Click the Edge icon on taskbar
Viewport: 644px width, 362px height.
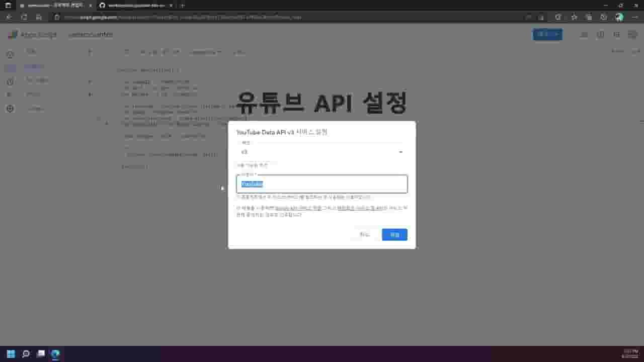(x=55, y=354)
